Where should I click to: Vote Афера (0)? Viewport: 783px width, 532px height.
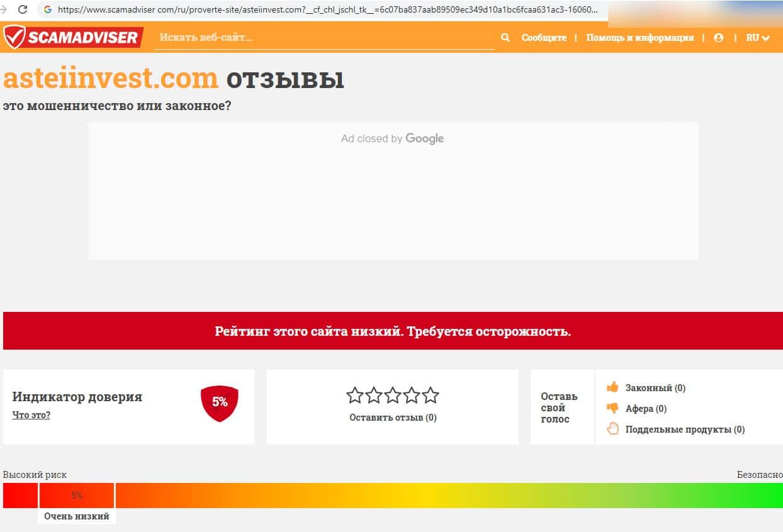tap(646, 409)
